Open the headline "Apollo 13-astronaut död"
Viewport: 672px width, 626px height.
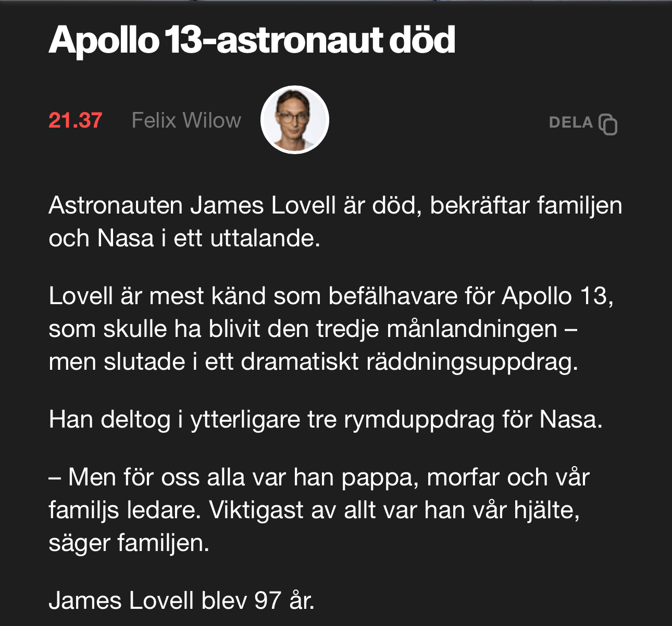[252, 40]
